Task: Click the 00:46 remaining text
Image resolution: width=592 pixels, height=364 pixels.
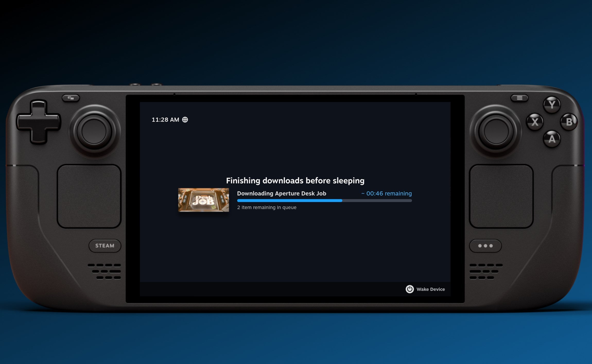Action: click(x=386, y=193)
